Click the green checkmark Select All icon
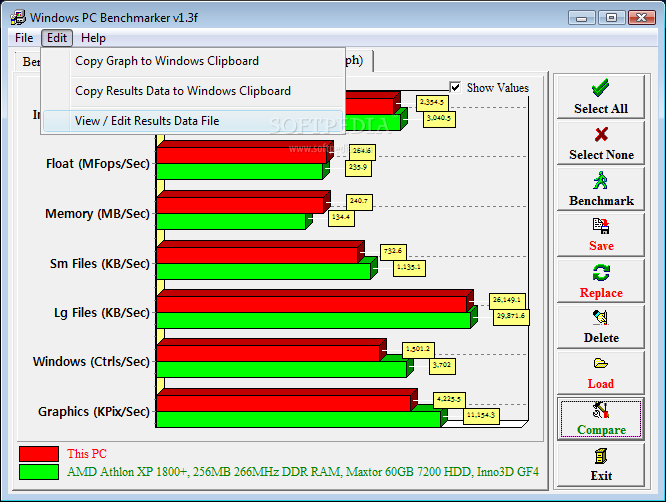 [x=600, y=88]
